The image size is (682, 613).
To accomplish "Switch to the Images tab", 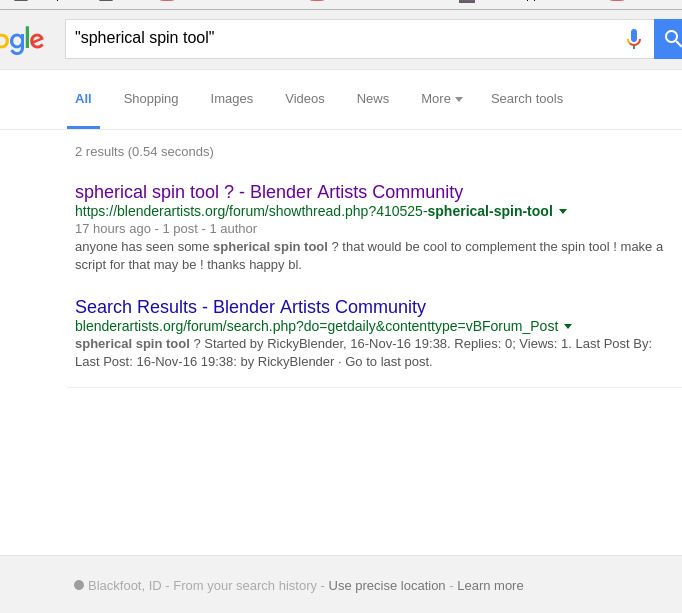I will 231,99.
